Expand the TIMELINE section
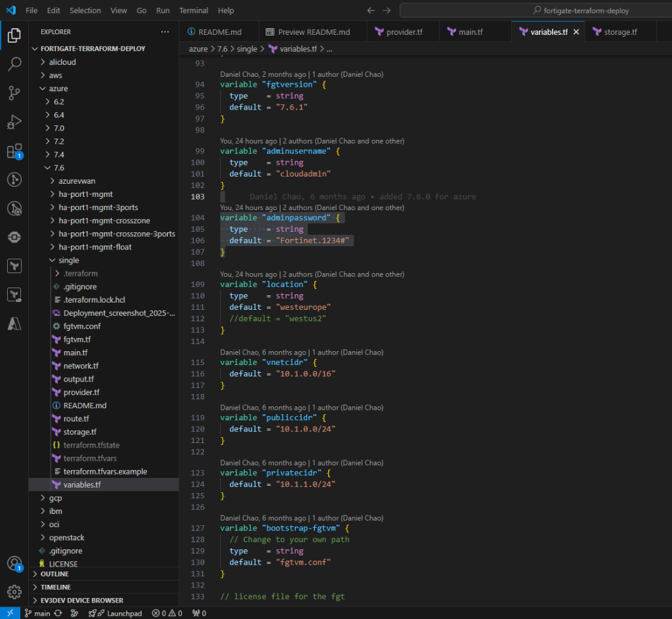Image resolution: width=672 pixels, height=619 pixels. (56, 587)
